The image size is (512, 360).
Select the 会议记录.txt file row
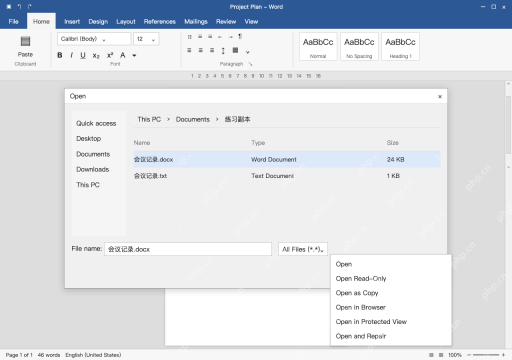click(287, 176)
